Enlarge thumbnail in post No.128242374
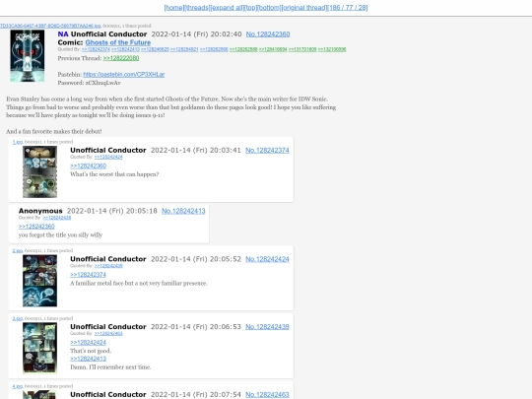This screenshot has width=532, height=399. click(39, 171)
